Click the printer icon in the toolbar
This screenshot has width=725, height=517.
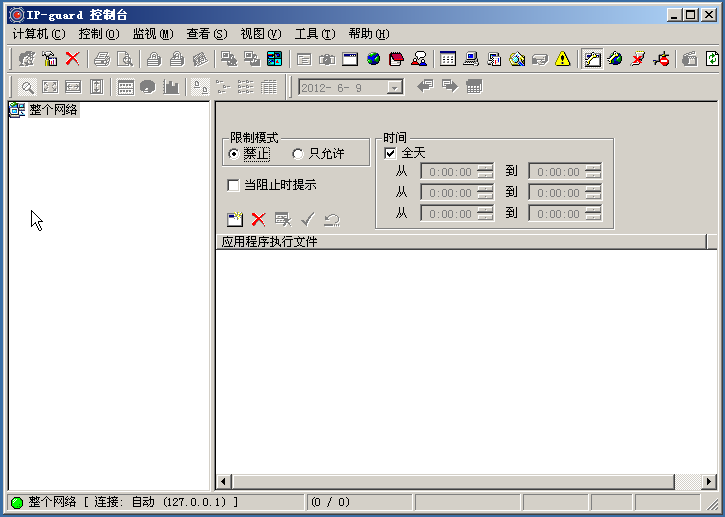click(101, 59)
